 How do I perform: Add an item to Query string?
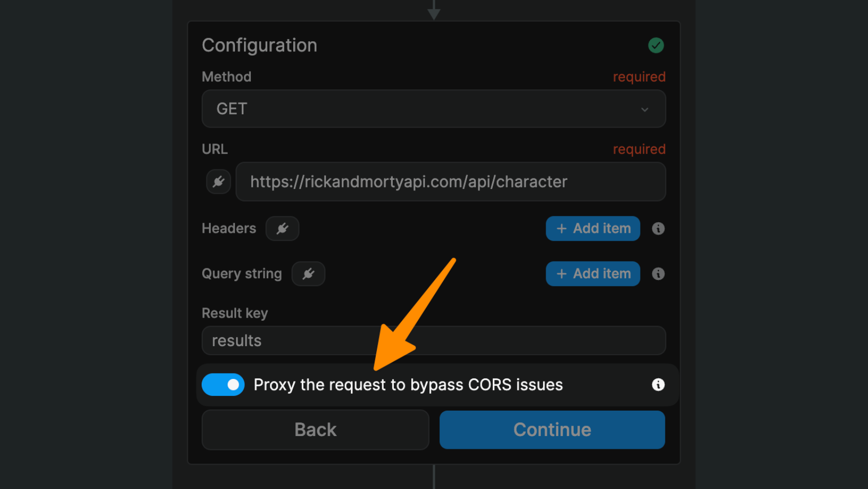tap(592, 274)
